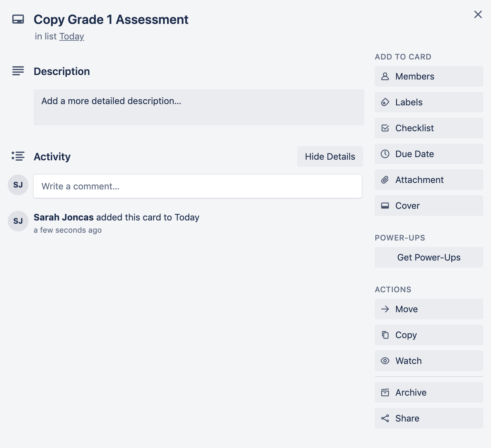491x448 pixels.
Task: Click the Members person icon
Action: [385, 76]
